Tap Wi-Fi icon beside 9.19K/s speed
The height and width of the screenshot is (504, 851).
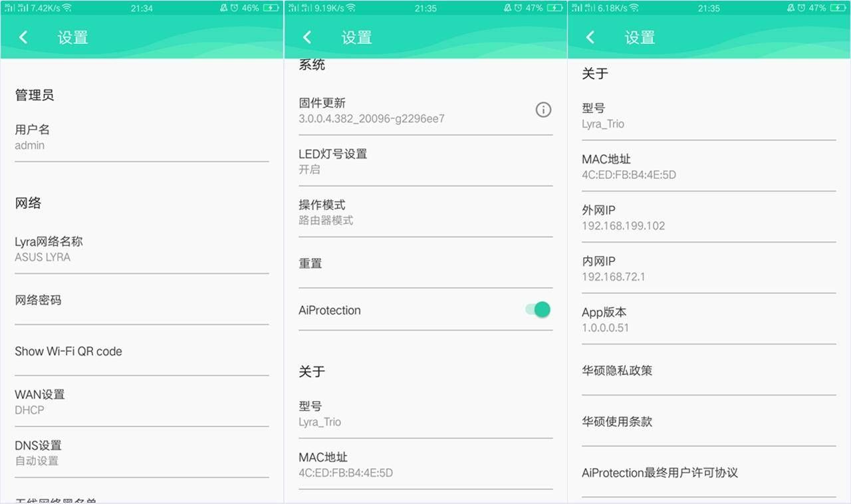pyautogui.click(x=350, y=8)
